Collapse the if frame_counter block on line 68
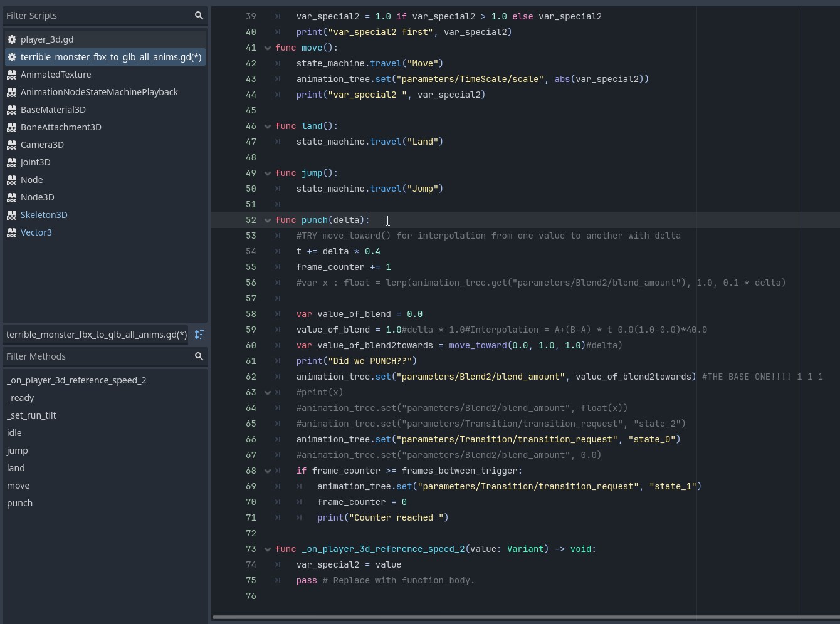This screenshot has width=840, height=624. coord(268,471)
